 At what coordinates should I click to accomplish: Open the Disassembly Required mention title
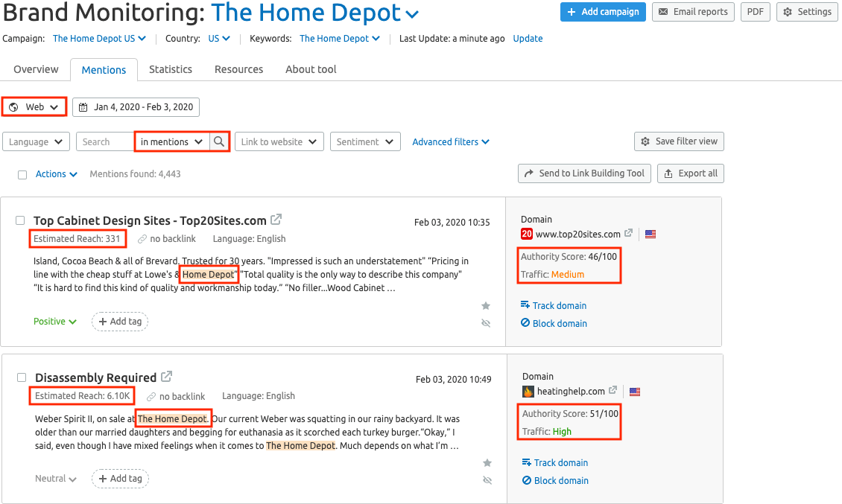pyautogui.click(x=95, y=377)
